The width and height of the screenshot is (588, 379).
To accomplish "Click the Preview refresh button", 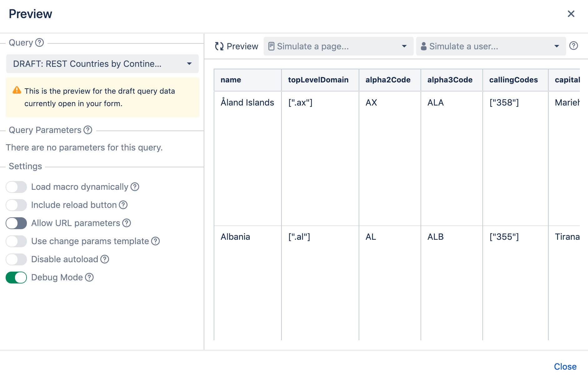I will pos(237,46).
